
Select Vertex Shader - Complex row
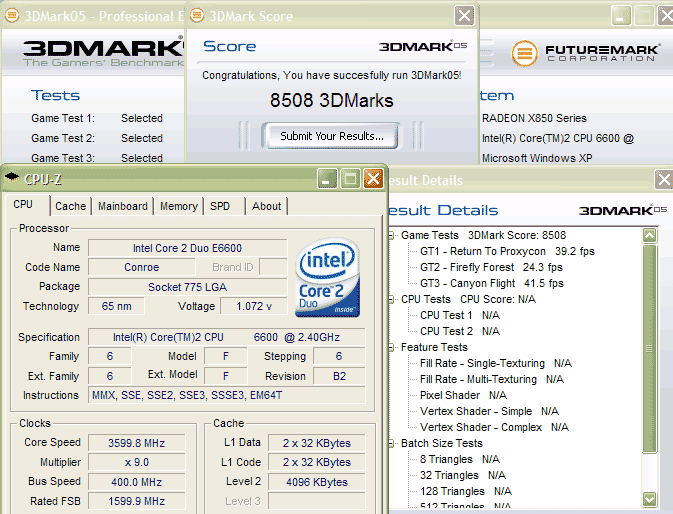(494, 427)
